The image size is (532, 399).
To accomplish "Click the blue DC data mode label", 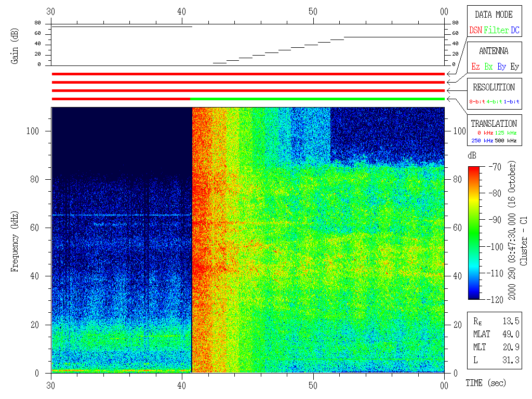I will (515, 31).
